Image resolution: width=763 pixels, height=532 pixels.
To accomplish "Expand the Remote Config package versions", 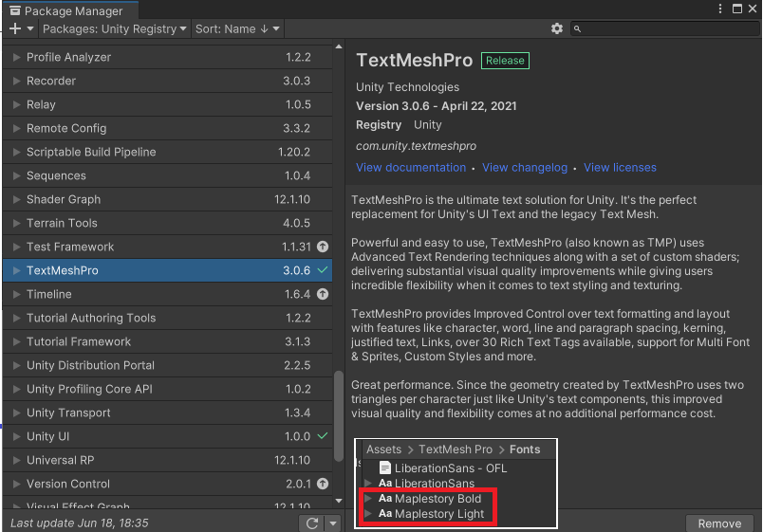I will pyautogui.click(x=16, y=128).
